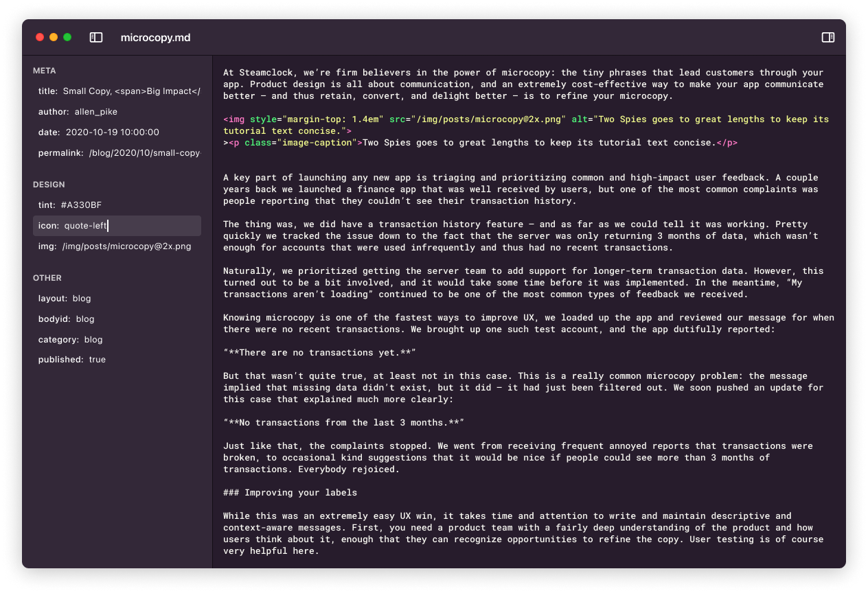Edit the layout field blog
Viewport: 868px width, 593px height.
coord(82,299)
